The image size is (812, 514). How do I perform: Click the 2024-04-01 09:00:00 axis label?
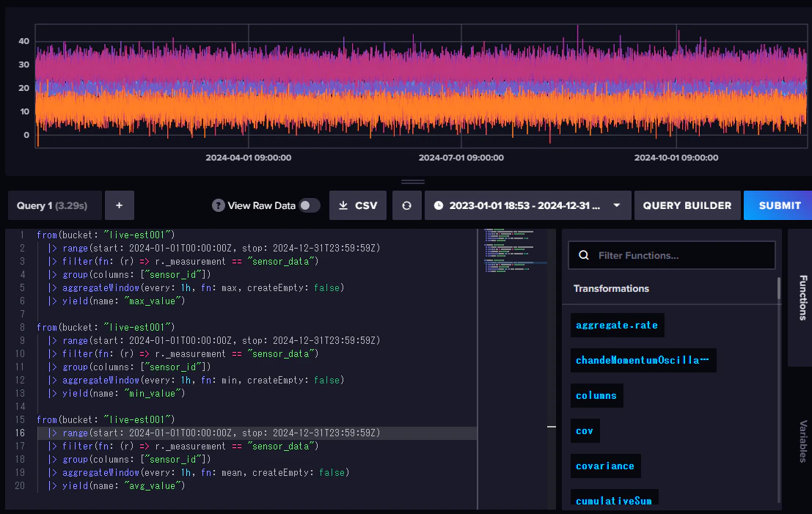(249, 158)
